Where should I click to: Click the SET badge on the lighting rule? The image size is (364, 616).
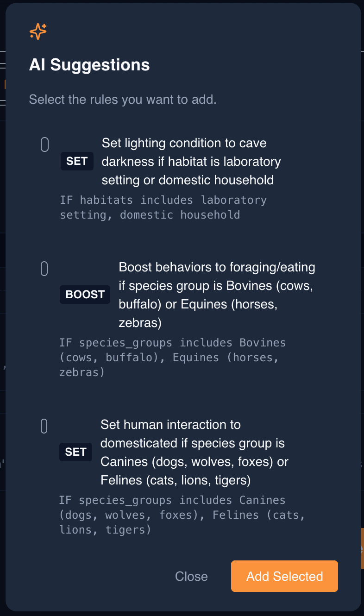[77, 161]
